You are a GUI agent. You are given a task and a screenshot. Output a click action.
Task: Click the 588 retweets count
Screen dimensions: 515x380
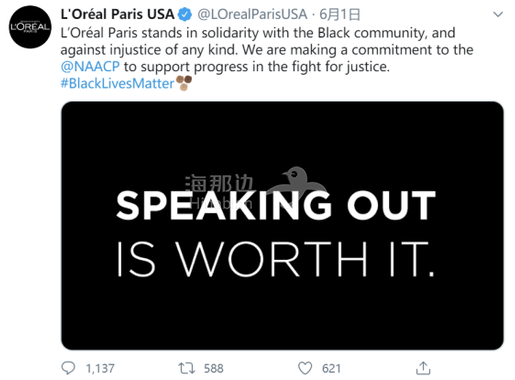tap(214, 368)
